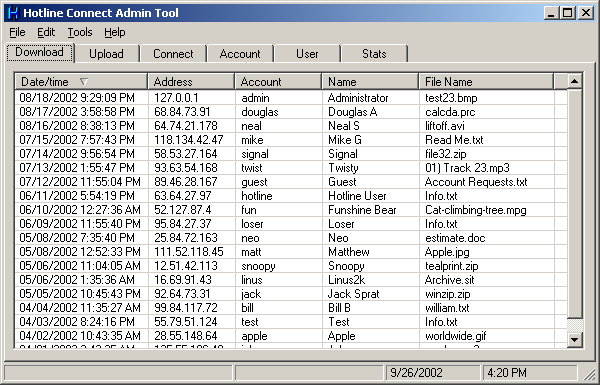
Task: Sort by the Account column header
Action: (278, 82)
